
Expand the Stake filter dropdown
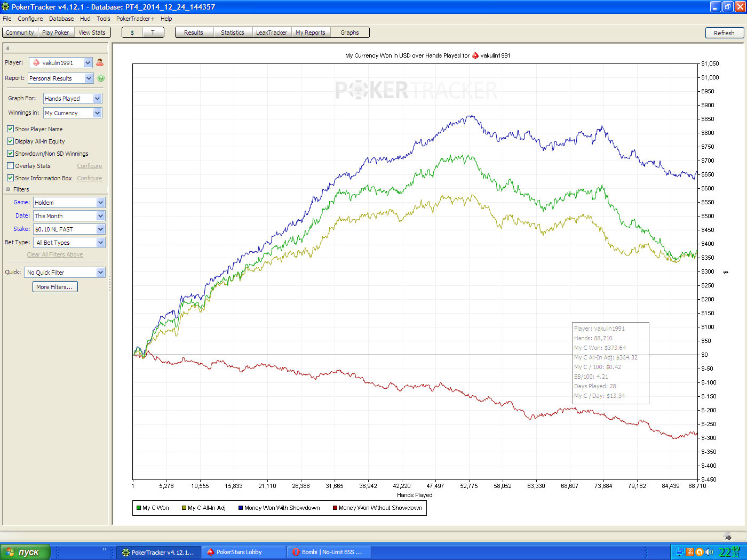(x=69, y=229)
